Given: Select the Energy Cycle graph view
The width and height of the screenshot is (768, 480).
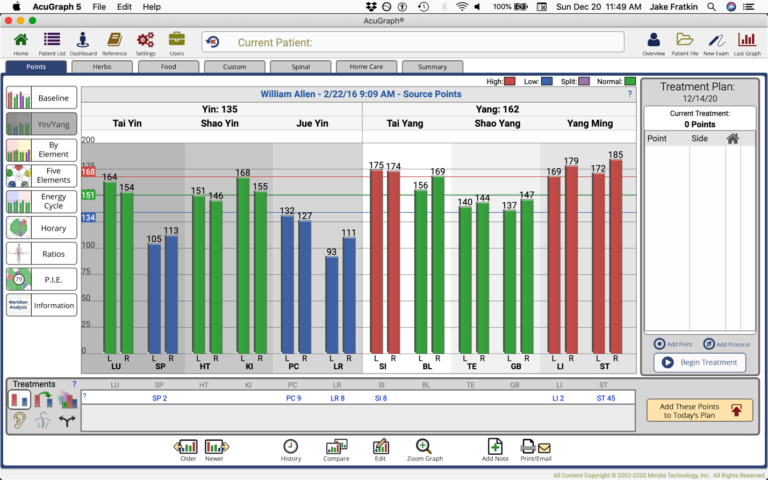Looking at the screenshot, I should point(41,202).
